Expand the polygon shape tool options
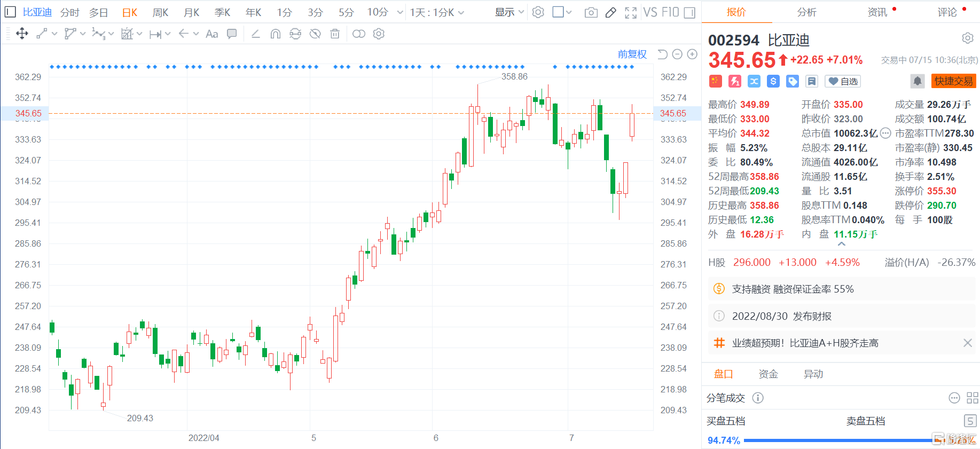 tap(83, 34)
